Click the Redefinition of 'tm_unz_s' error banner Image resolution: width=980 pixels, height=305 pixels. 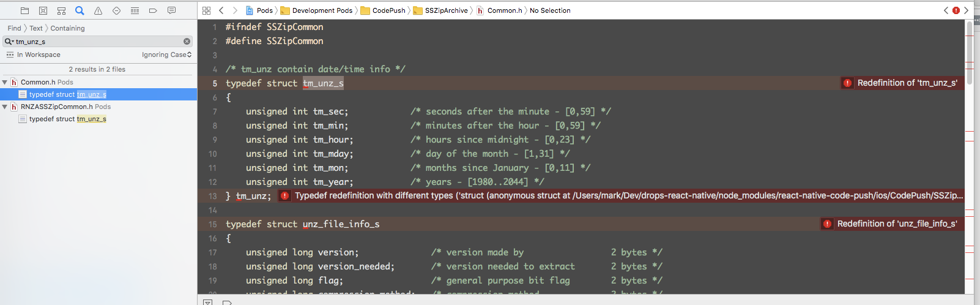[x=902, y=83]
